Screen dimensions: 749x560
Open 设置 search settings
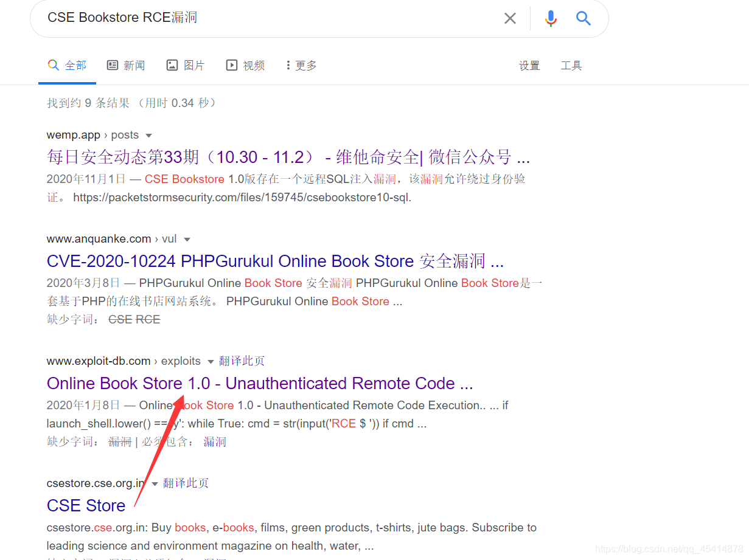529,66
